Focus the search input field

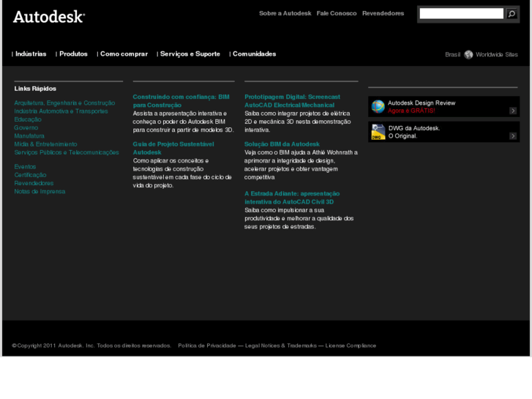462,14
